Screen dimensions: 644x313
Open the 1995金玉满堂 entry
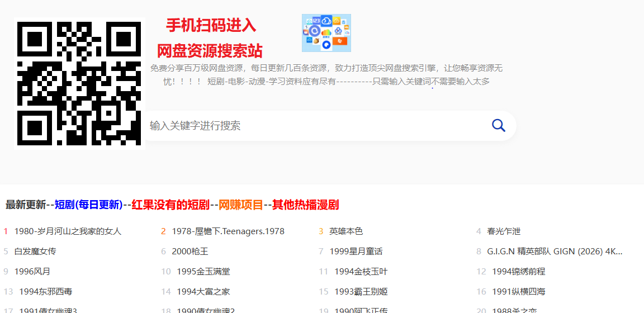pyautogui.click(x=203, y=272)
